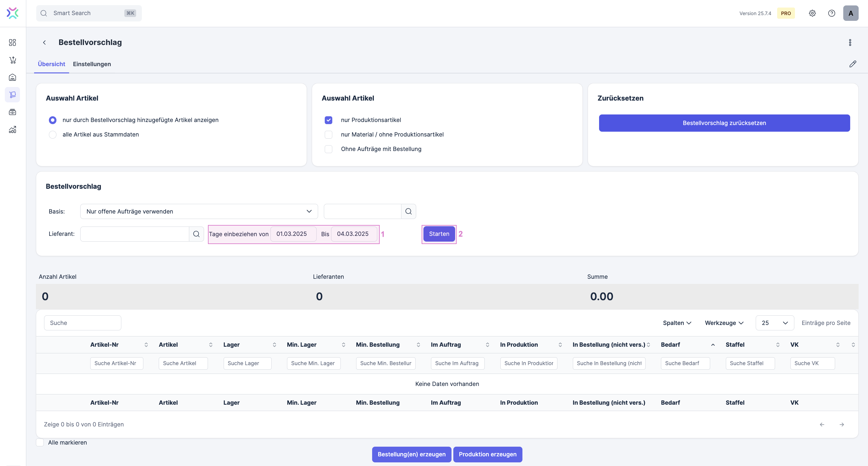Open the settings gear icon
The width and height of the screenshot is (868, 466).
click(x=812, y=13)
